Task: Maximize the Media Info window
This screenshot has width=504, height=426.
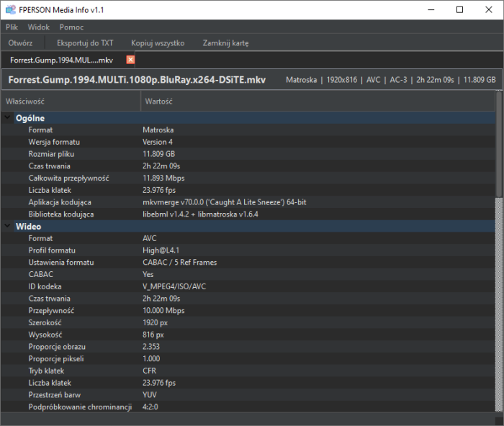Action: [459, 9]
